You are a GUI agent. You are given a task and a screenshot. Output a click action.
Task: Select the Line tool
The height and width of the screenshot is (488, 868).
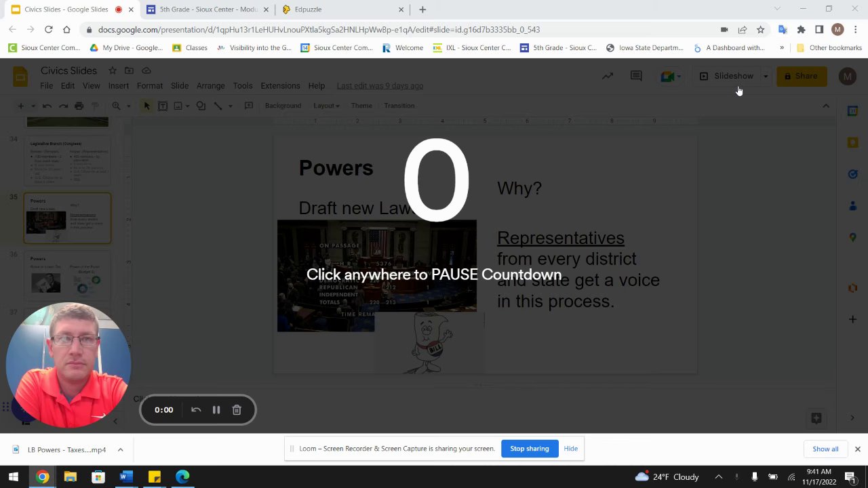218,106
